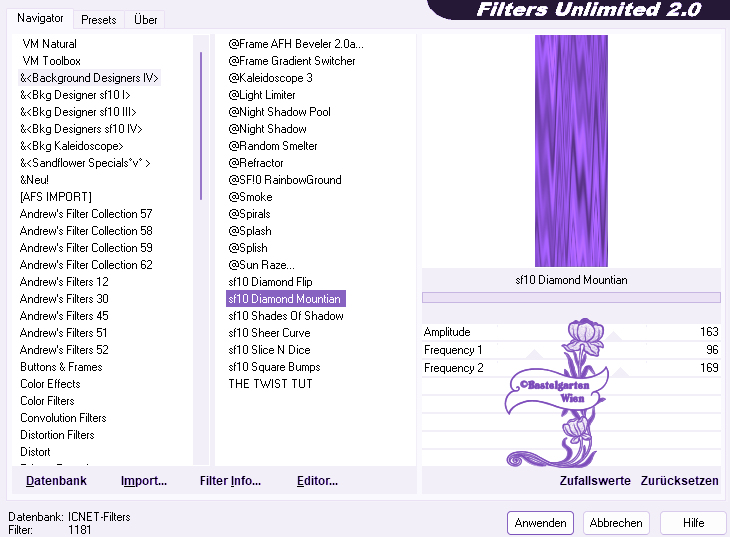Select @Sun Raze... filter

(x=262, y=265)
